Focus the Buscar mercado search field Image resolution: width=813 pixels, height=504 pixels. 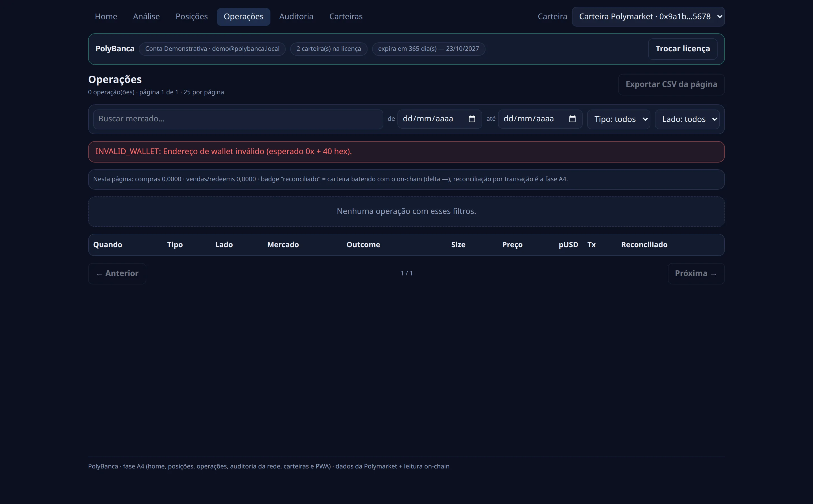[238, 119]
